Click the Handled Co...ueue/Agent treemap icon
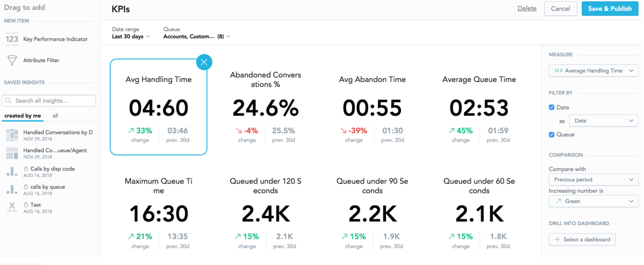 12,153
